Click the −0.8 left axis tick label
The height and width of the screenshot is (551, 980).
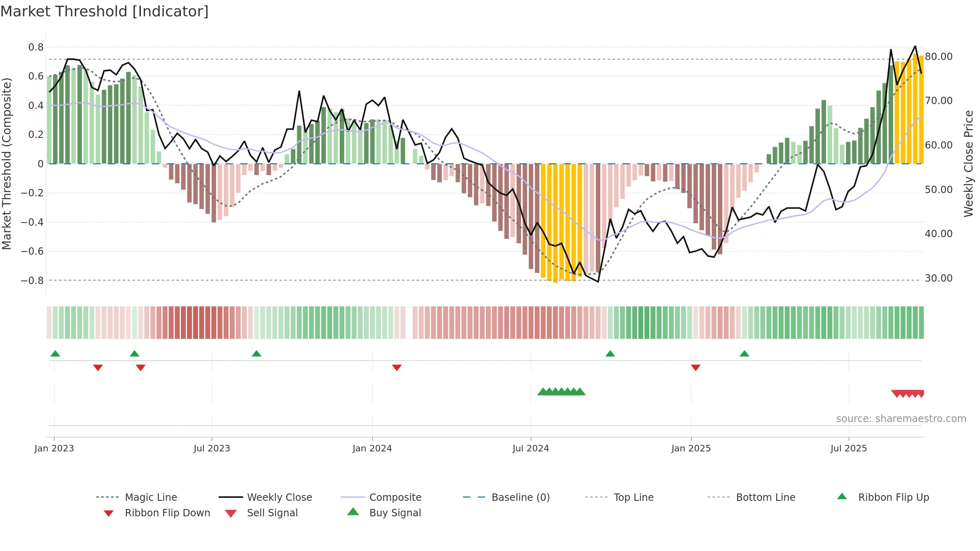tap(32, 280)
